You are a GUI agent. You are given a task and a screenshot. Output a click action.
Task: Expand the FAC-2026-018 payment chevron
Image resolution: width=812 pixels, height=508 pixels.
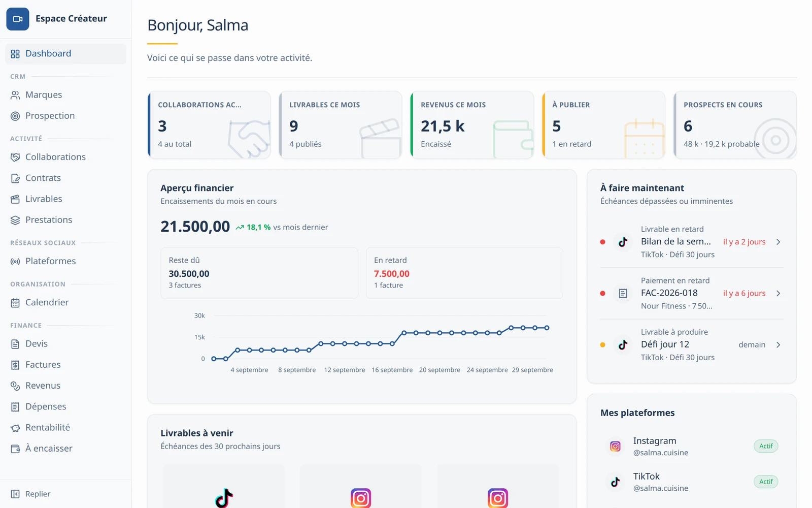(779, 293)
